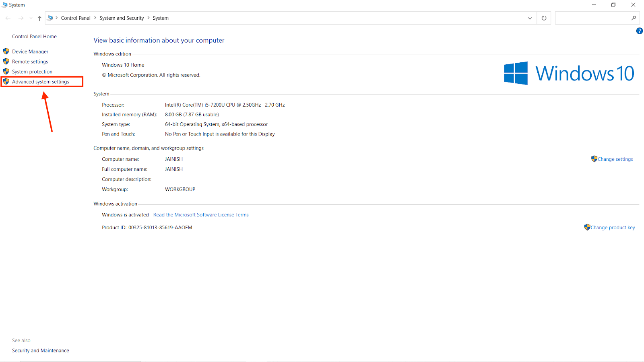Go up one level with the Up arrow
This screenshot has height=362, width=644.
tap(39, 18)
